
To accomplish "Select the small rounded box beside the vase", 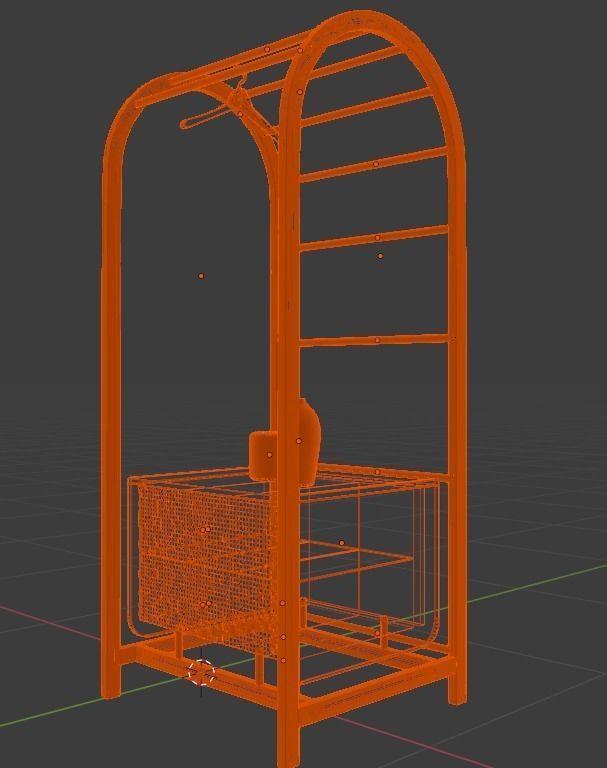I will 264,455.
